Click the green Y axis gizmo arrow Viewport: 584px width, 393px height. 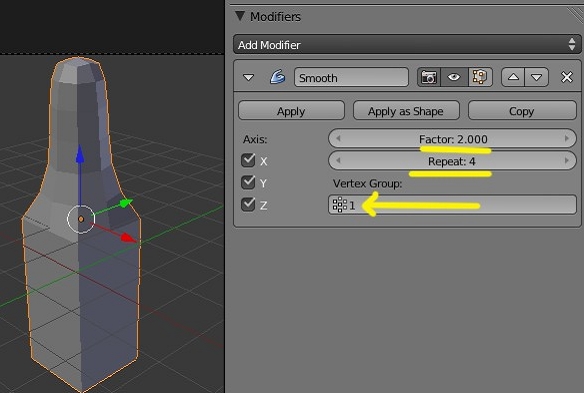[126, 203]
